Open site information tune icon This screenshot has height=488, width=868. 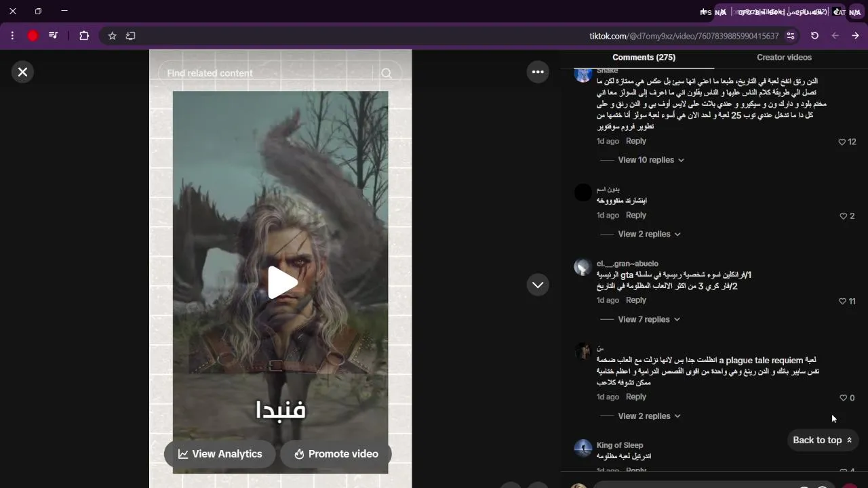tap(791, 36)
